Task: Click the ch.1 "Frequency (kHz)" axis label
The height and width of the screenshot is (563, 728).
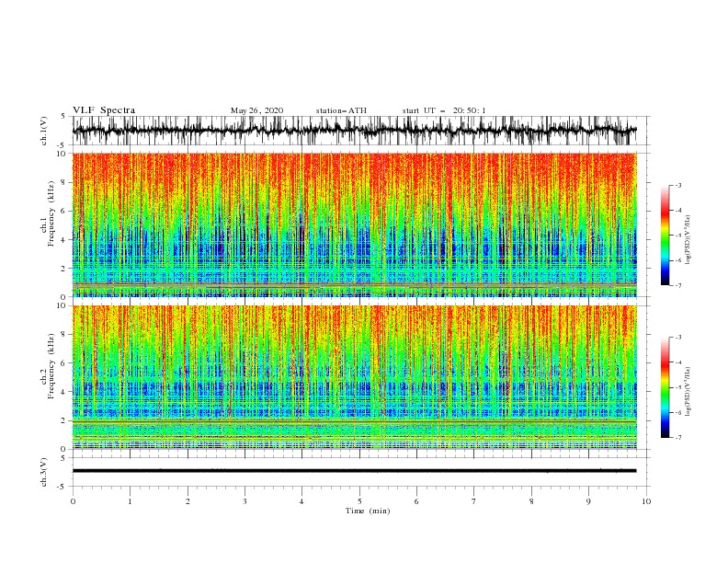Action: [x=51, y=213]
